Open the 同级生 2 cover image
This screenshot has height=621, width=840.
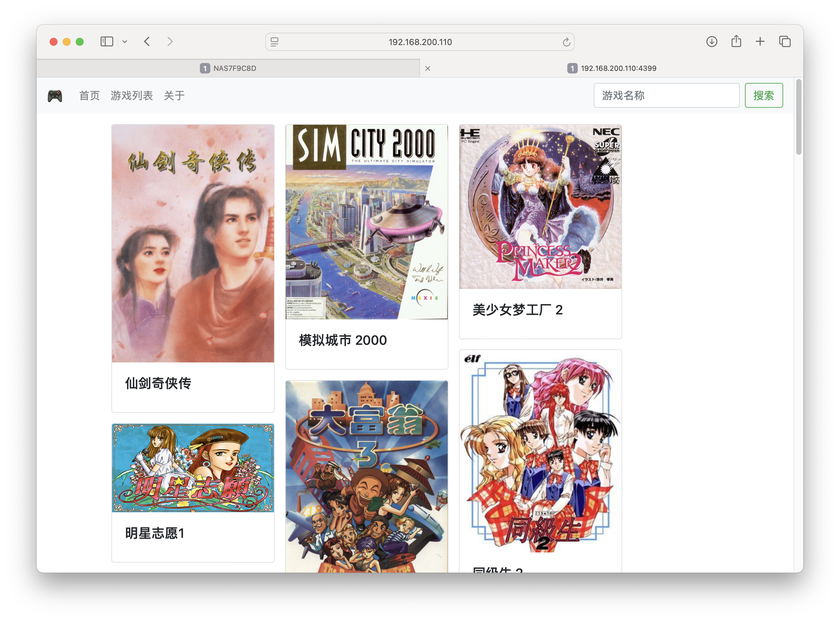click(540, 451)
